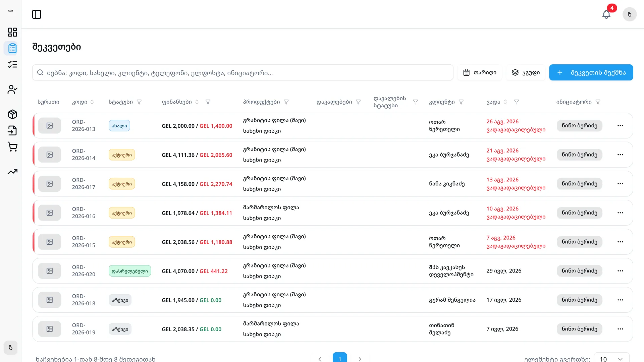The width and height of the screenshot is (644, 362).
Task: Open row menu for ORD-2026-019
Action: coord(620,329)
